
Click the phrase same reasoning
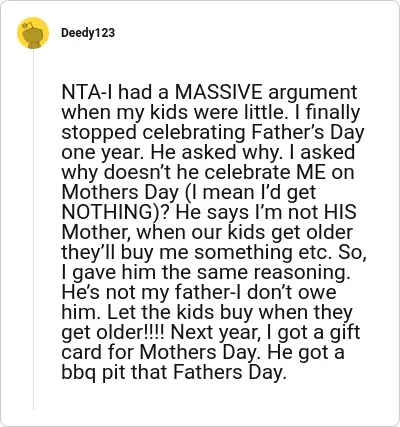274,272
